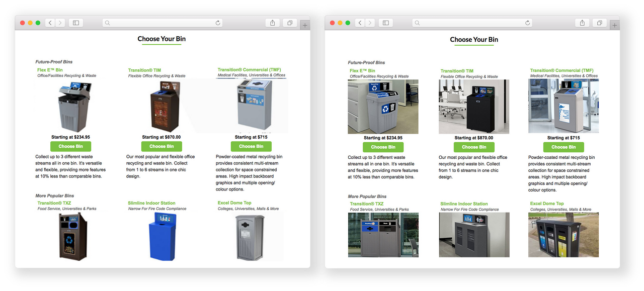Open Transition® Commercial (TMF) link in right window
Image resolution: width=644 pixels, height=291 pixels.
(561, 71)
